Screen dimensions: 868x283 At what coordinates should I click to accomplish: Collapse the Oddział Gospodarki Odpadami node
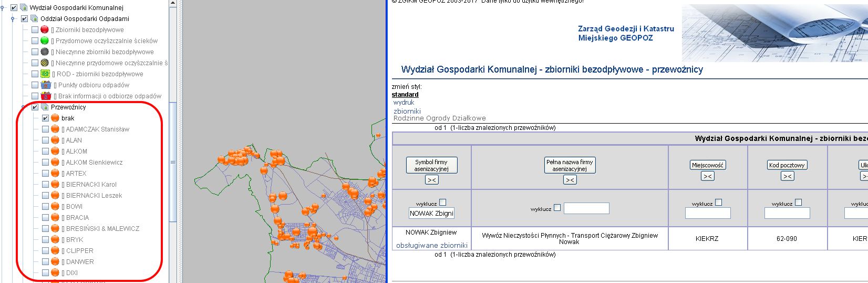coord(13,19)
